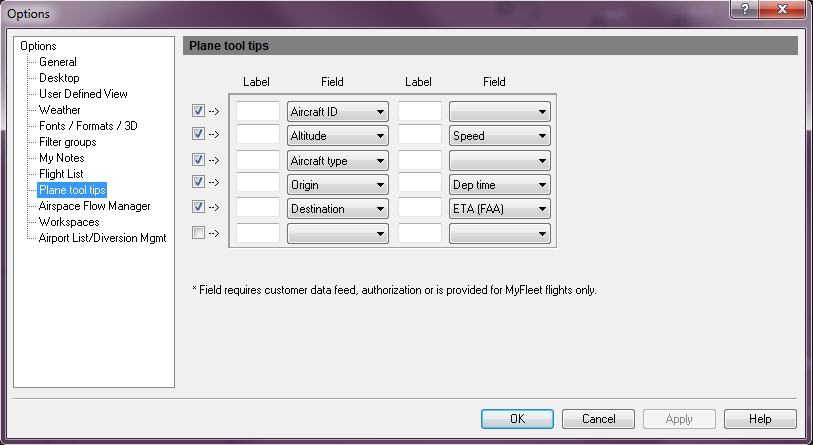This screenshot has width=813, height=445.
Task: Click the label field beside Speed dropdown
Action: tap(419, 134)
